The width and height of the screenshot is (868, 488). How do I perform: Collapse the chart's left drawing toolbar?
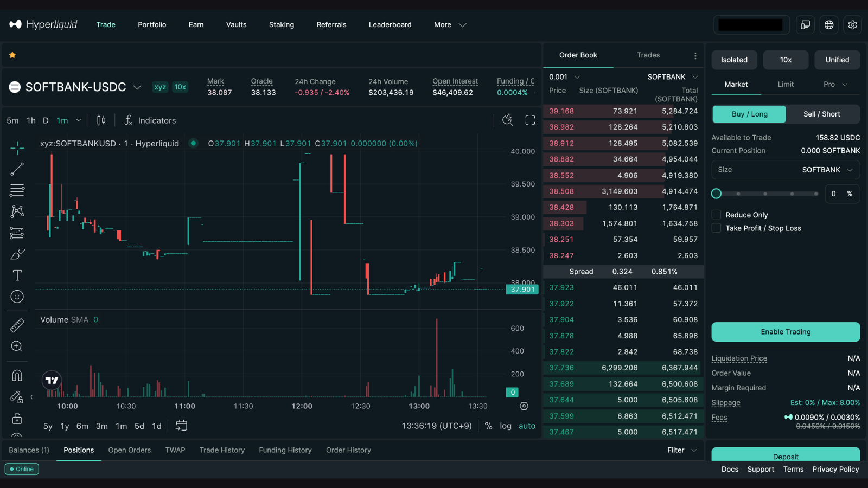pyautogui.click(x=31, y=397)
